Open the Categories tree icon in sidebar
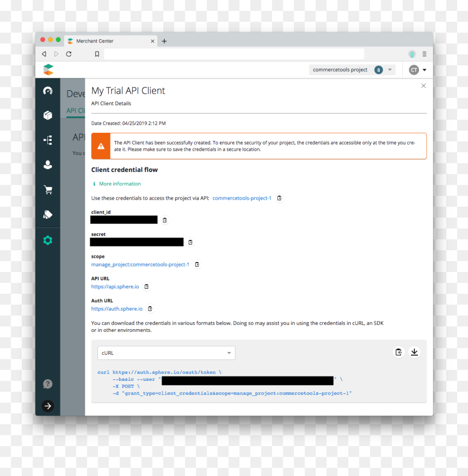 coord(48,140)
